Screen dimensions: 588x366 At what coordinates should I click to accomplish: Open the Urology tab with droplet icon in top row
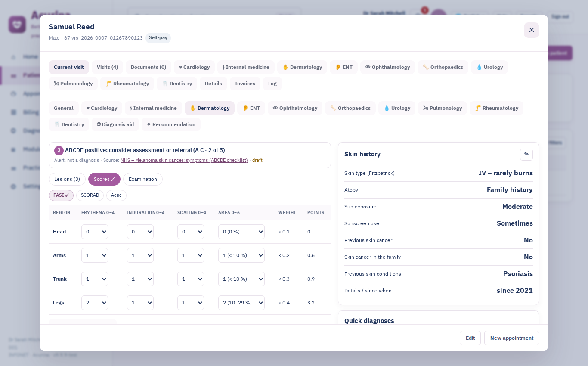[489, 67]
